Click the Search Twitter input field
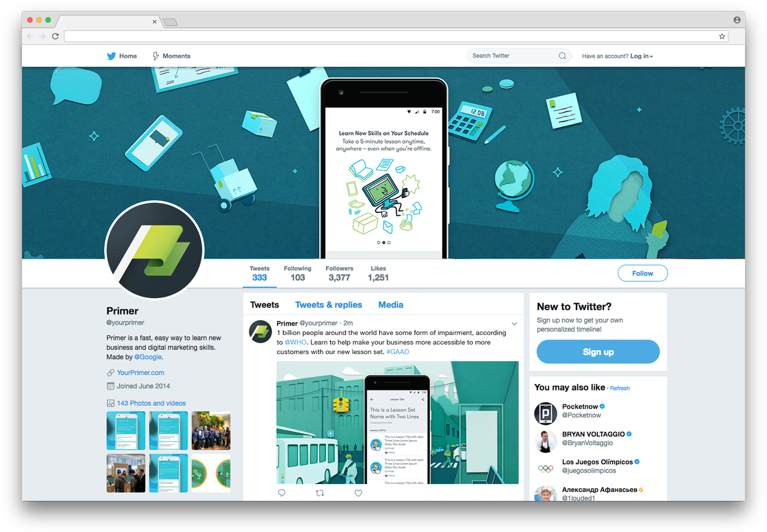The width and height of the screenshot is (767, 532). click(x=514, y=56)
